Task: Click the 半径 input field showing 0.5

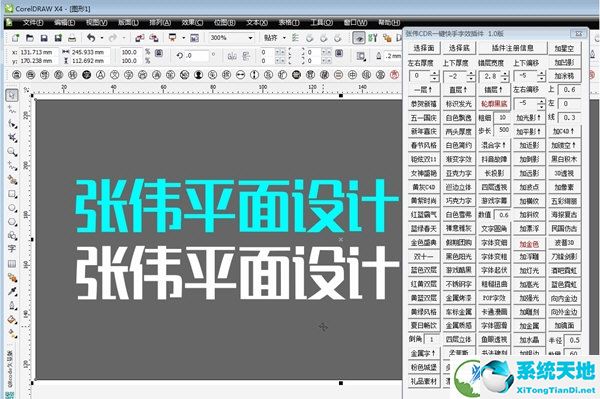Action: (x=572, y=340)
